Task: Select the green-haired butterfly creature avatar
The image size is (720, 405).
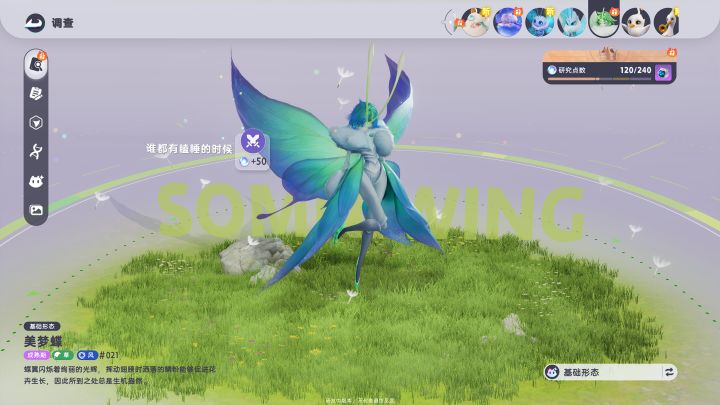Action: 604,22
